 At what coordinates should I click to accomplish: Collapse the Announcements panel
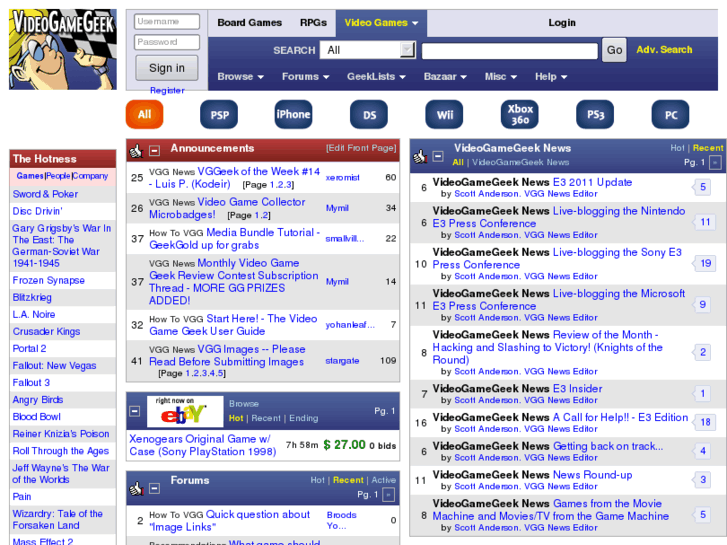(154, 150)
